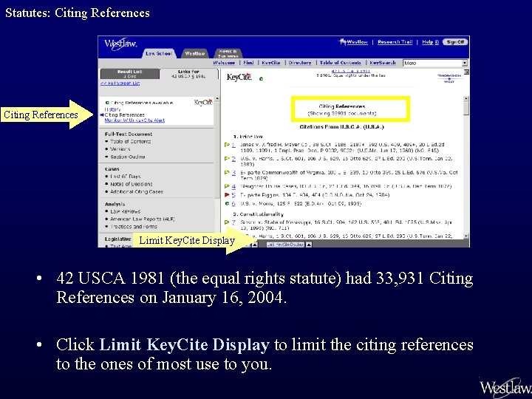Open citation number 5 link
This screenshot has width=532, height=399.
pos(233,195)
